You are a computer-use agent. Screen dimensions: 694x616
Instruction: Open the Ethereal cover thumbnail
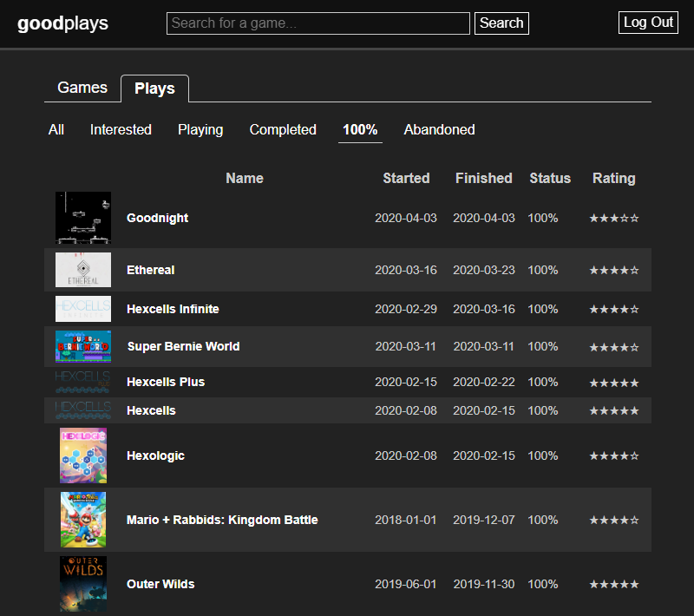click(83, 270)
